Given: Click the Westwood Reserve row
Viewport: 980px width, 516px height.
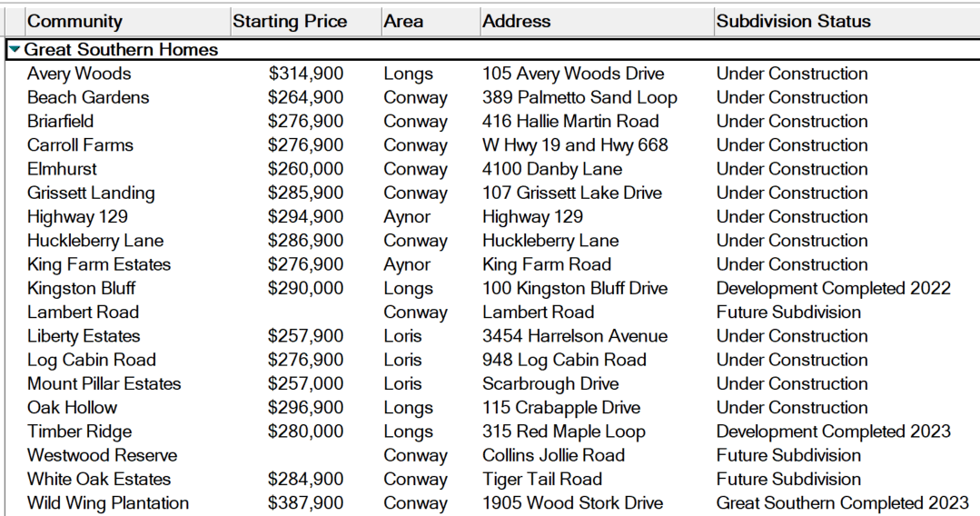Looking at the screenshot, I should click(x=102, y=455).
